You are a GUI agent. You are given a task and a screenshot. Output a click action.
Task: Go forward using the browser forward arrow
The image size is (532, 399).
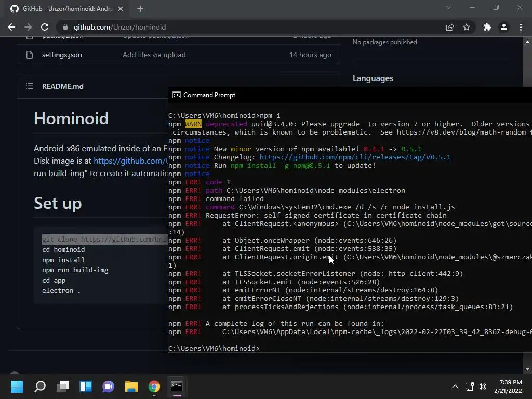point(28,27)
